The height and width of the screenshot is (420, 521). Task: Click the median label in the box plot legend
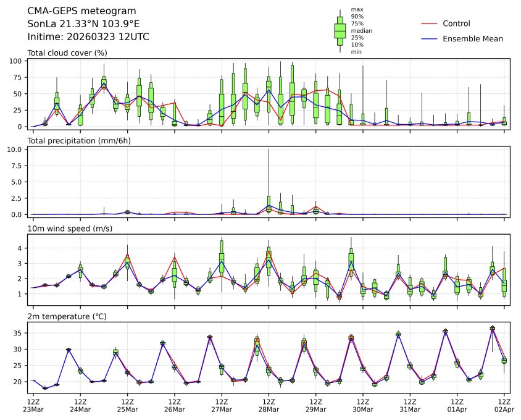coord(361,30)
